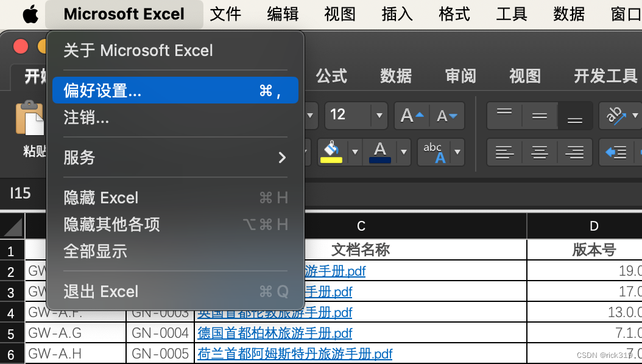Select column C header
Image resolution: width=642 pixels, height=364 pixels.
[361, 226]
